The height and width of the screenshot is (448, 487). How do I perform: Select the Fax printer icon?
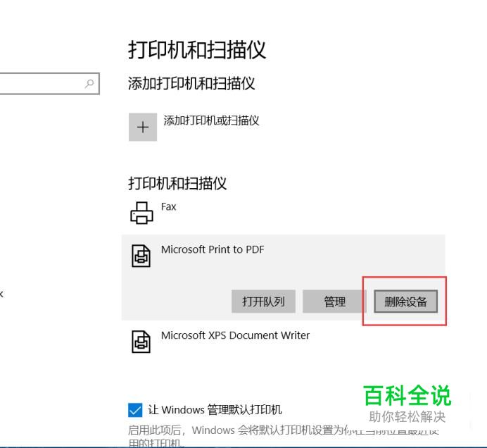pos(141,213)
